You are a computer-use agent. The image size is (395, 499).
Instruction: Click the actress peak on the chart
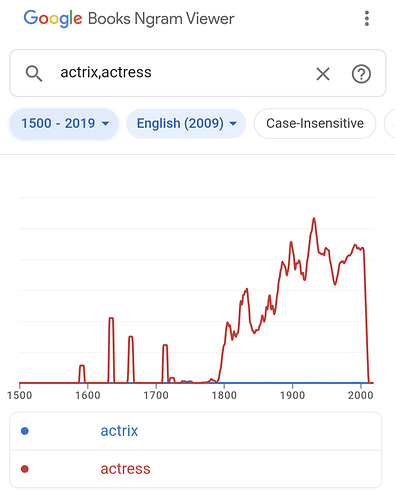click(314, 219)
